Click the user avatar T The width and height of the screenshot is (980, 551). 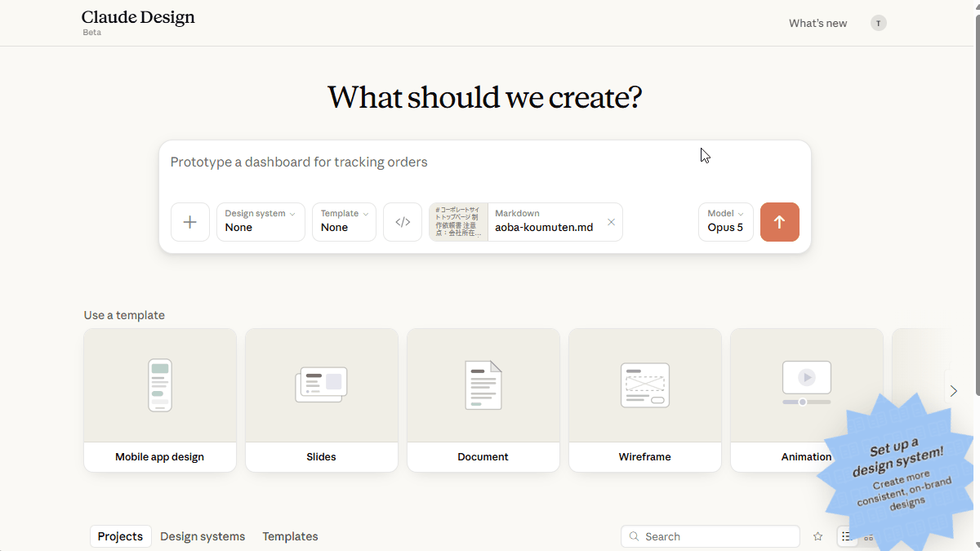pyautogui.click(x=879, y=24)
